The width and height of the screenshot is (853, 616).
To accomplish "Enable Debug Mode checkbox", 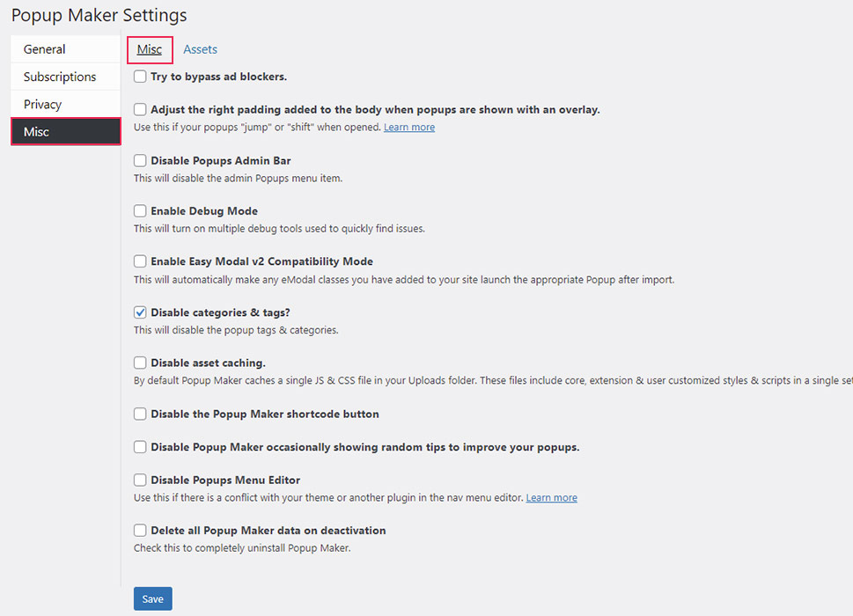I will pyautogui.click(x=140, y=211).
